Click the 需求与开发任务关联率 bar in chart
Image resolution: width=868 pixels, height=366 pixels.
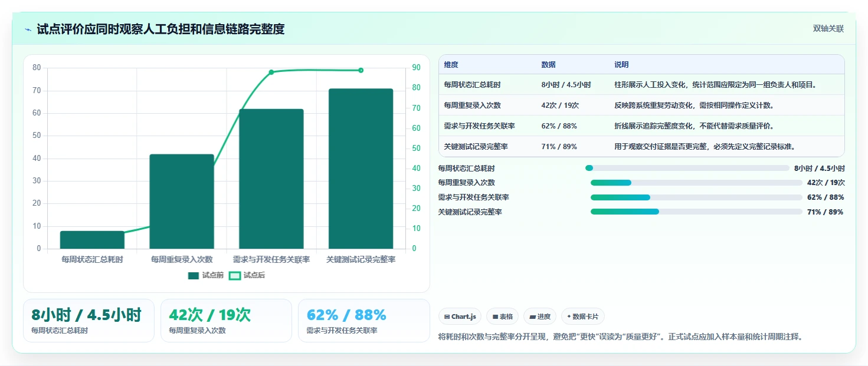pyautogui.click(x=271, y=179)
